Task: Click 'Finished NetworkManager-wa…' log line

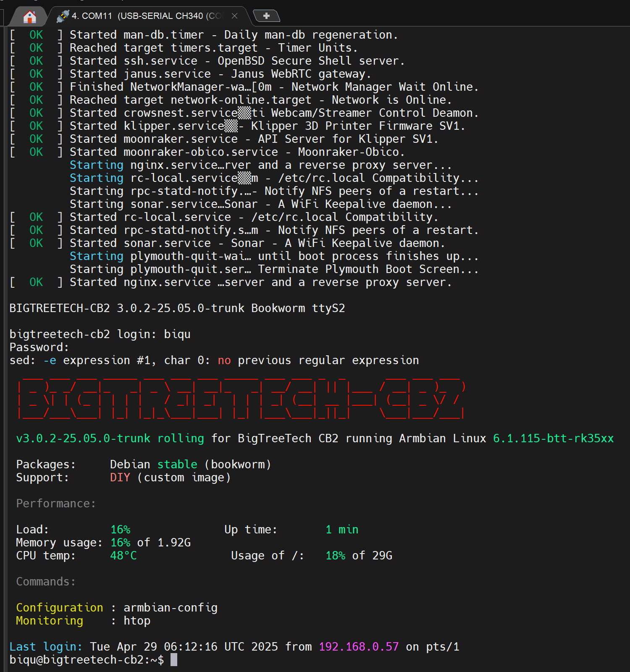Action: pos(244,87)
